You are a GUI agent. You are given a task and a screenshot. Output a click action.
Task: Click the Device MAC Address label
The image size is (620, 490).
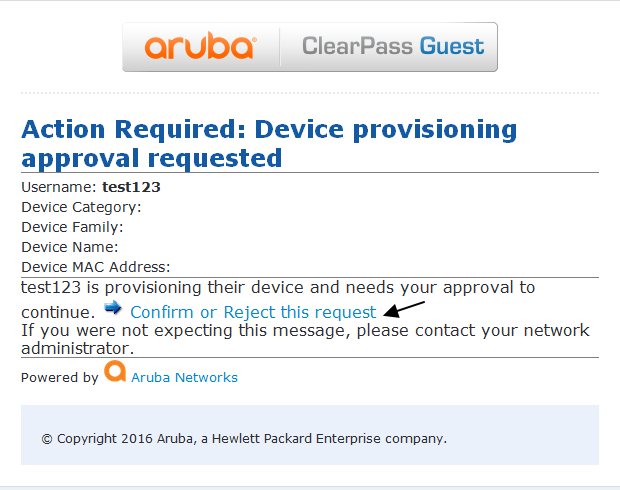point(96,267)
